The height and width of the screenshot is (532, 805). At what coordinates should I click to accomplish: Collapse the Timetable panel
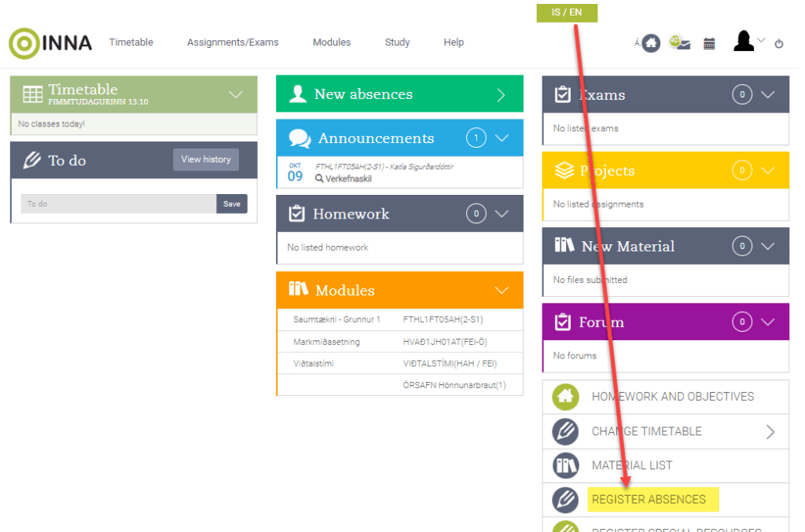pyautogui.click(x=236, y=94)
